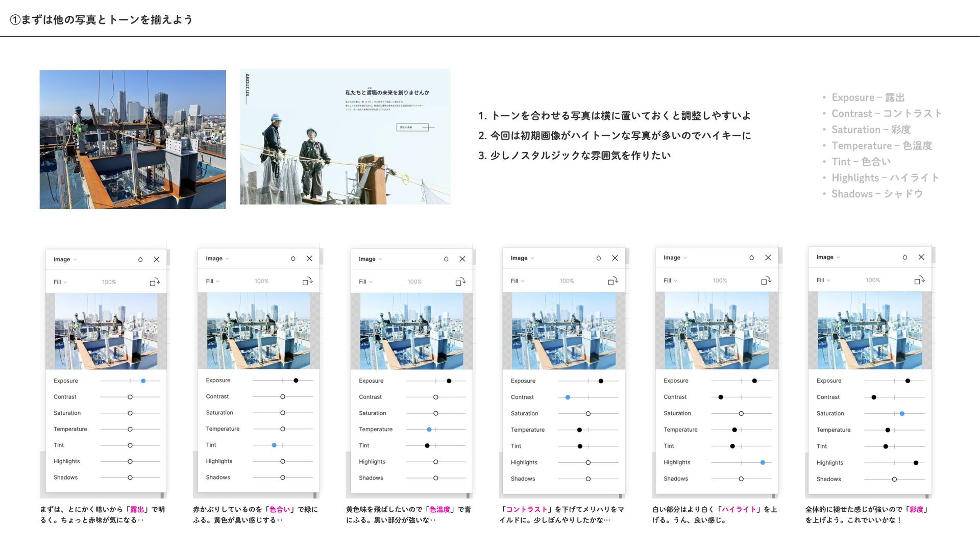Click the blue Tint slider handle in second panel
The width and height of the screenshot is (980, 551).
point(274,445)
